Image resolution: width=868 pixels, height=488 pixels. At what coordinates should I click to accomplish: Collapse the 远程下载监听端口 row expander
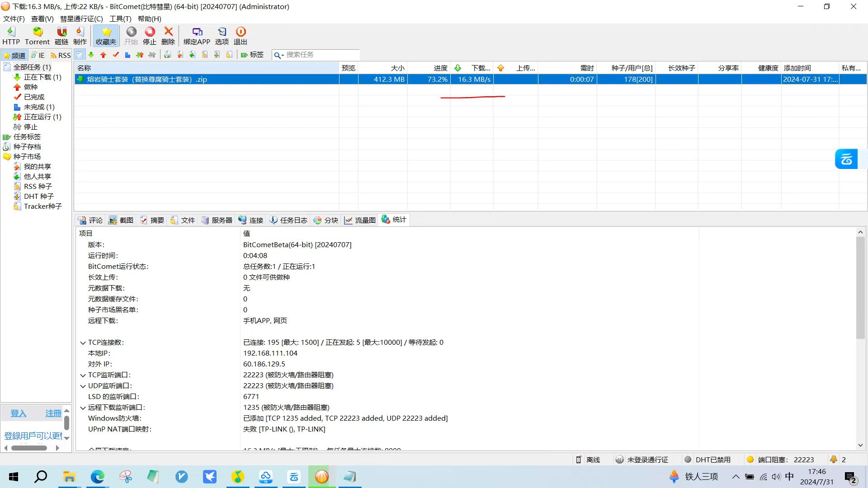(83, 408)
